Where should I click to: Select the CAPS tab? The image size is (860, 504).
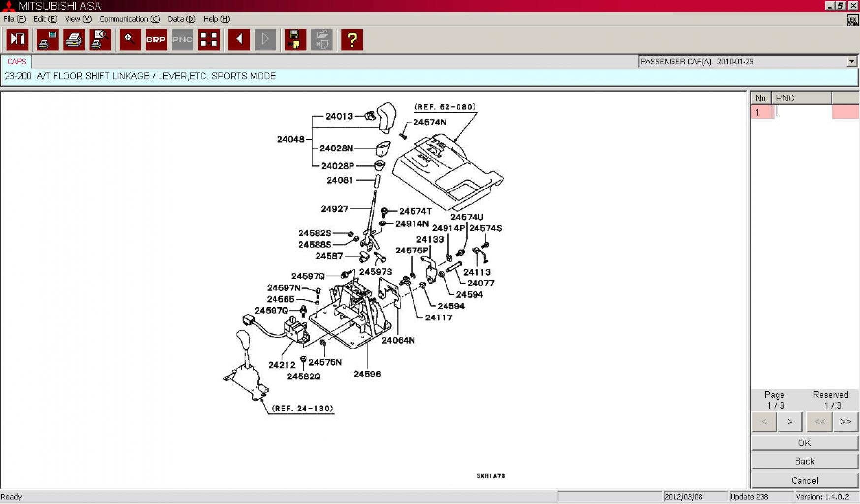coord(16,62)
